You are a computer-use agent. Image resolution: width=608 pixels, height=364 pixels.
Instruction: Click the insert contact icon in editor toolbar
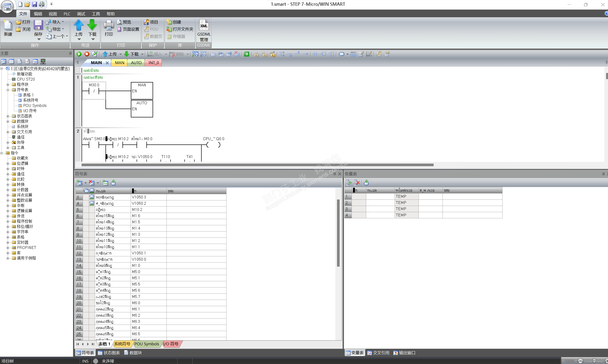pyautogui.click(x=315, y=54)
